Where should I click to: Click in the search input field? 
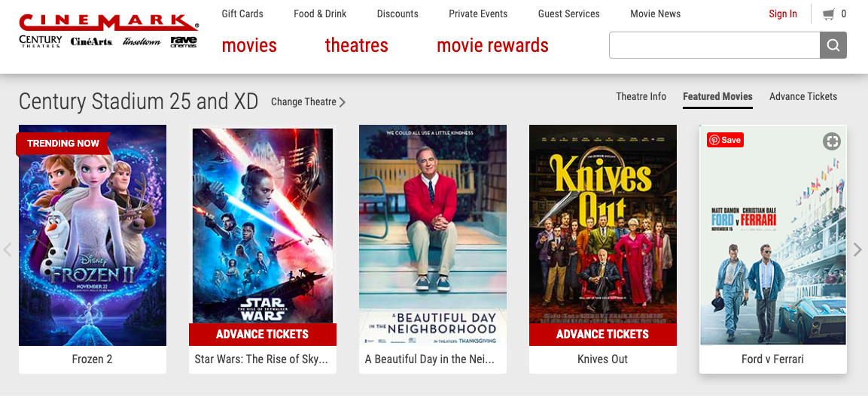tap(714, 45)
